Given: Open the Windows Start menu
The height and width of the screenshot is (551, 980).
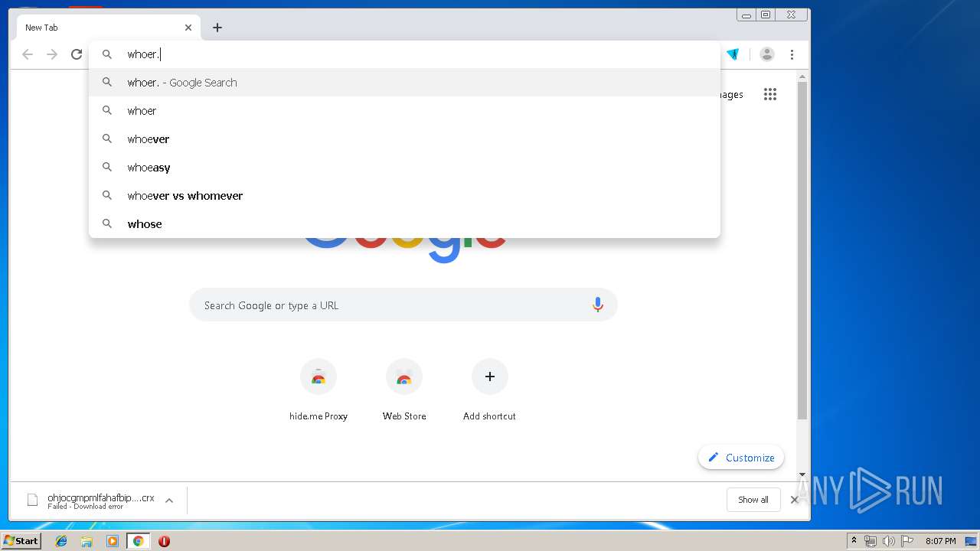Looking at the screenshot, I should (21, 540).
